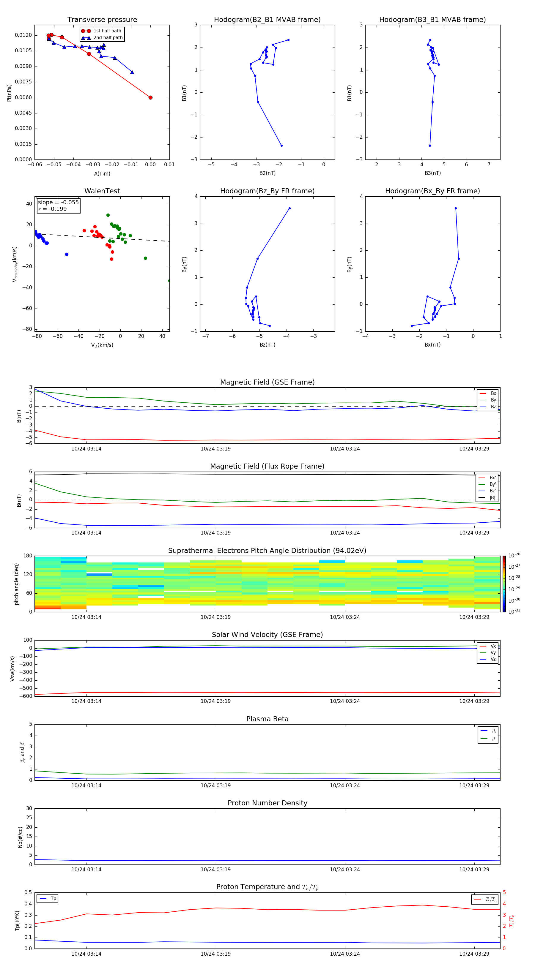
Task: Click the "V_A(km/s)" x-axis label
Action: (102, 345)
